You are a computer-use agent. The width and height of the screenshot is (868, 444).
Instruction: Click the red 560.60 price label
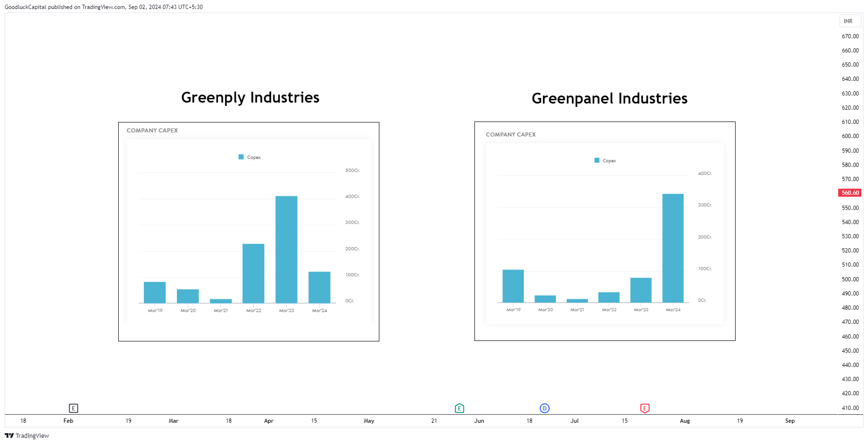click(x=850, y=193)
